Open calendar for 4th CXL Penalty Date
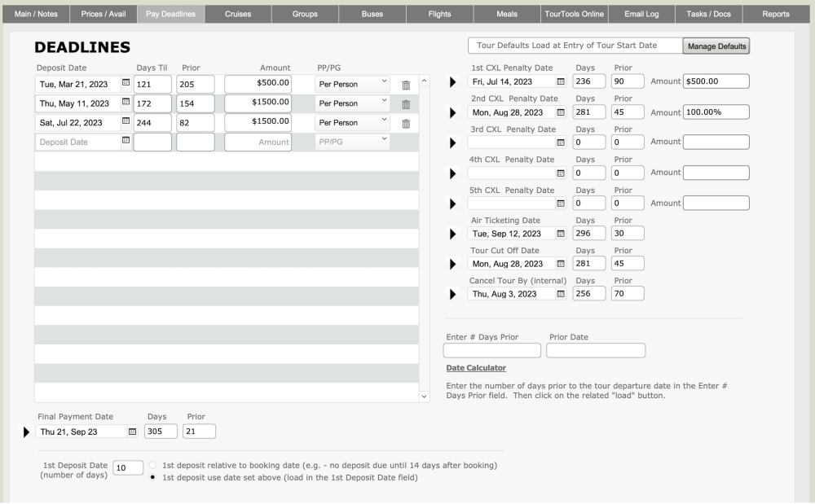The height and width of the screenshot is (504, 815). pos(561,173)
